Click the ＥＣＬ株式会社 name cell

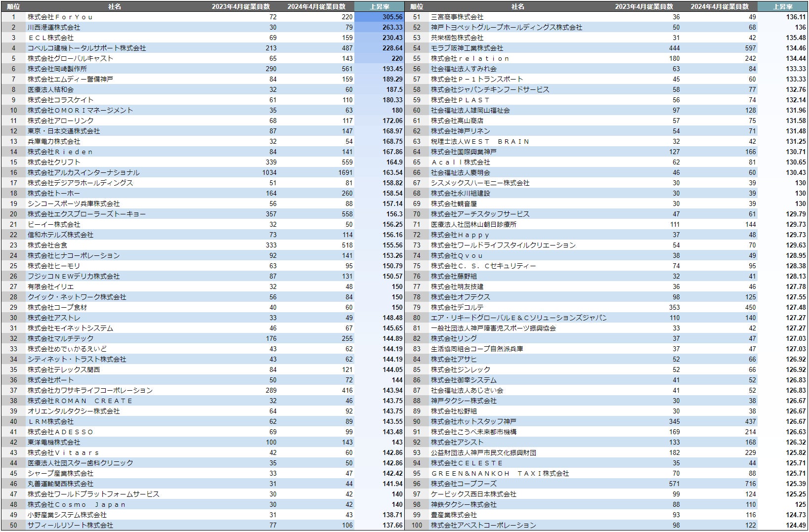click(50, 38)
